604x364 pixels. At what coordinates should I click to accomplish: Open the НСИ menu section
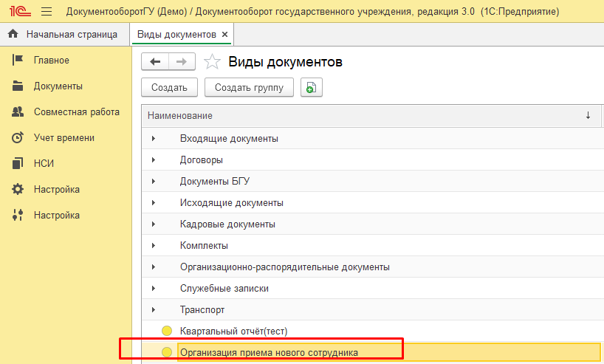44,163
